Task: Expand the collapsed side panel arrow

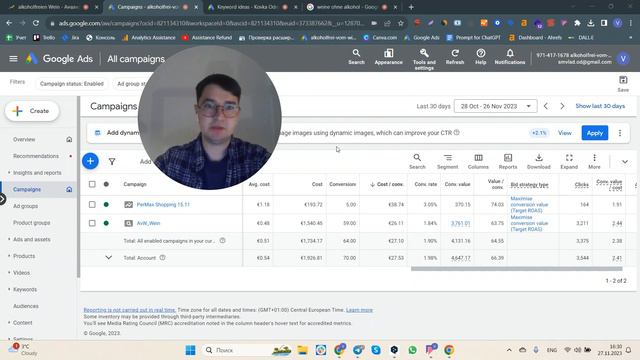Action: pos(2,199)
